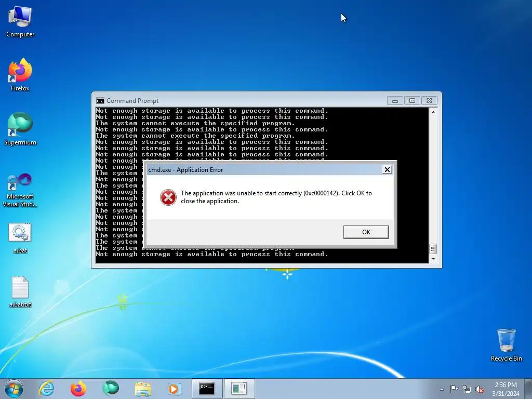The width and height of the screenshot is (532, 399).
Task: Open the Windows Start menu orb
Action: point(14,389)
